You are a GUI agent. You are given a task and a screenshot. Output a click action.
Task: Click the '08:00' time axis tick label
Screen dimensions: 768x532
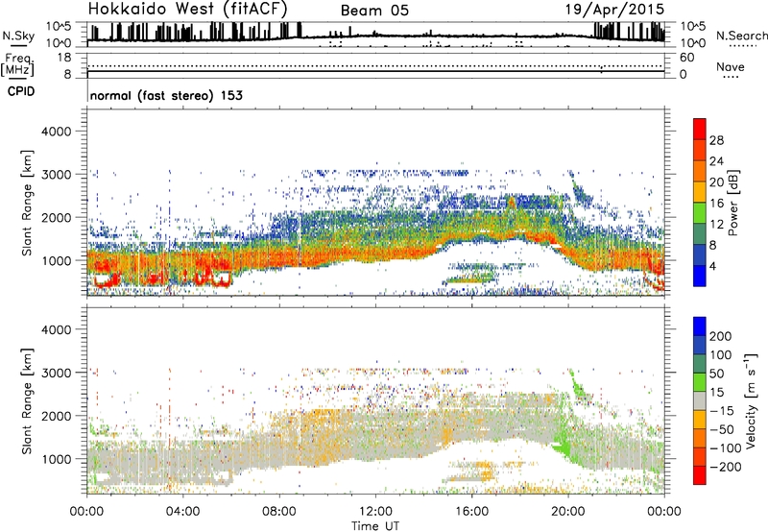pyautogui.click(x=279, y=512)
